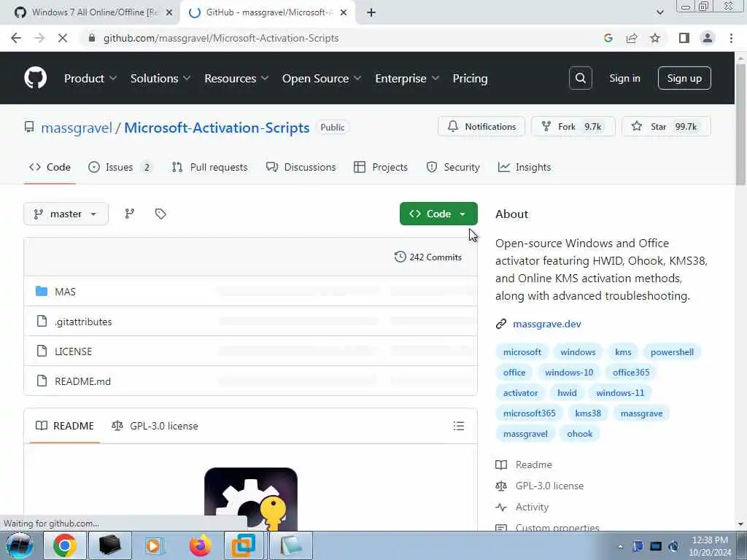Launch Chrome from the taskbar
The height and width of the screenshot is (560, 747).
[65, 545]
